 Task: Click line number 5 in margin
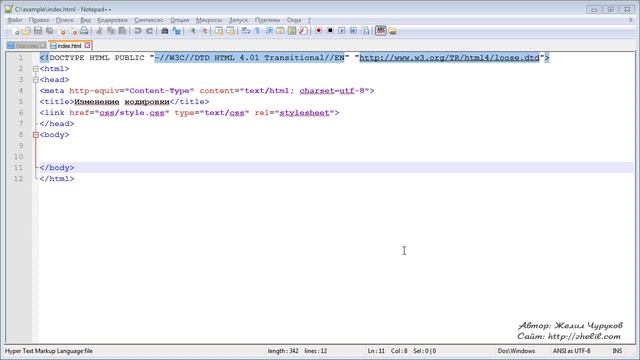(x=20, y=102)
